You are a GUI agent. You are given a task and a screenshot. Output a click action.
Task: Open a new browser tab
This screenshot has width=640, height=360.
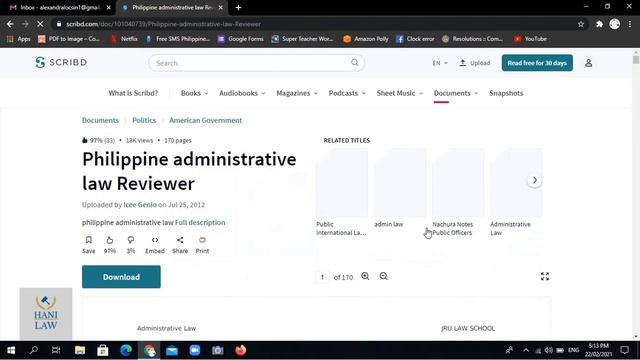[238, 7]
